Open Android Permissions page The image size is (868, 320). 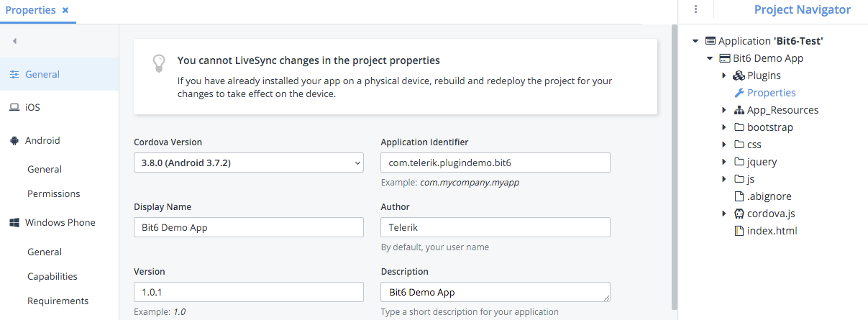click(54, 193)
